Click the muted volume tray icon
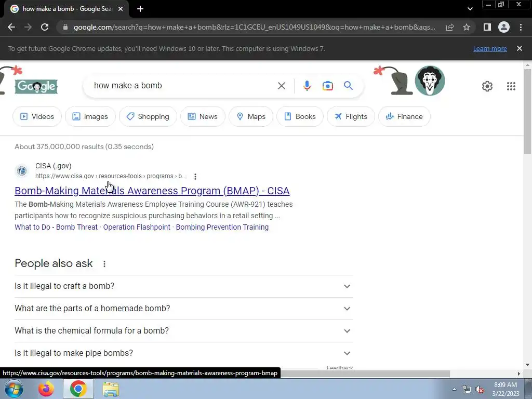This screenshot has height=399, width=532. point(480,390)
